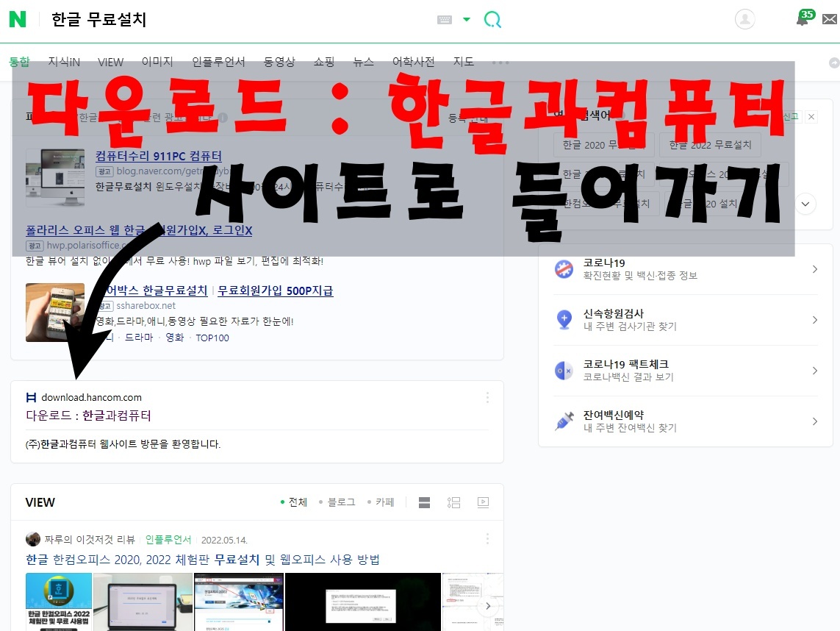Click download.hancom.com site URL
This screenshot has width=840, height=631.
[92, 397]
